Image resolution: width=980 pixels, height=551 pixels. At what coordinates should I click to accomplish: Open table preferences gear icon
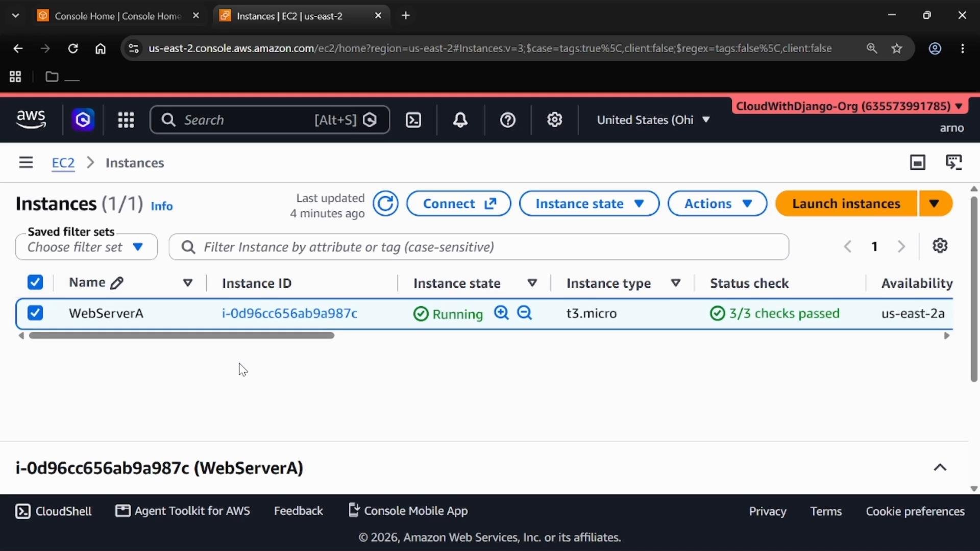coord(940,246)
